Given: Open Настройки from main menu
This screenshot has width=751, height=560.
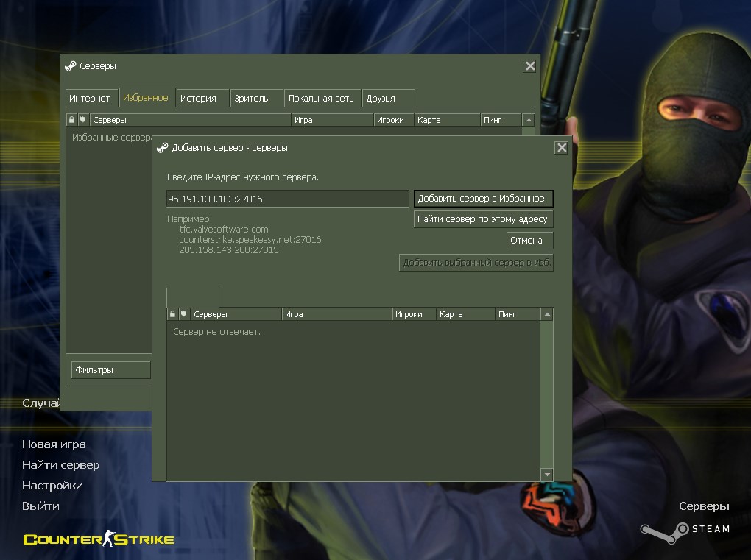Looking at the screenshot, I should tap(52, 486).
